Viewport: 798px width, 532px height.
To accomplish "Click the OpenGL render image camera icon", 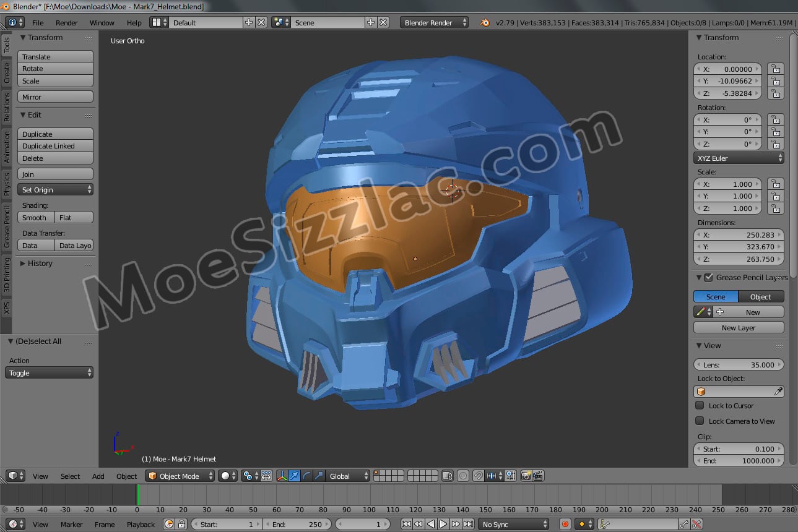I will tap(526, 476).
